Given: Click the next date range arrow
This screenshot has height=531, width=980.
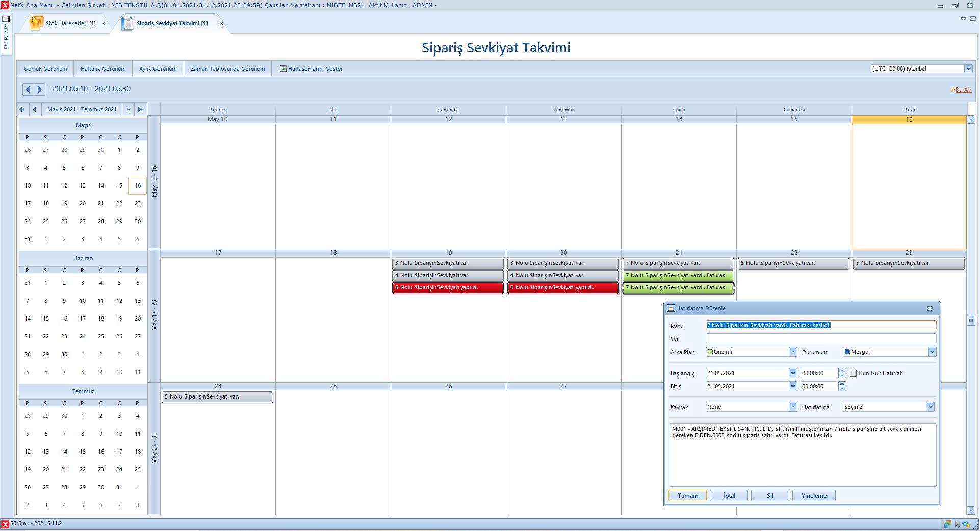Looking at the screenshot, I should (39, 89).
